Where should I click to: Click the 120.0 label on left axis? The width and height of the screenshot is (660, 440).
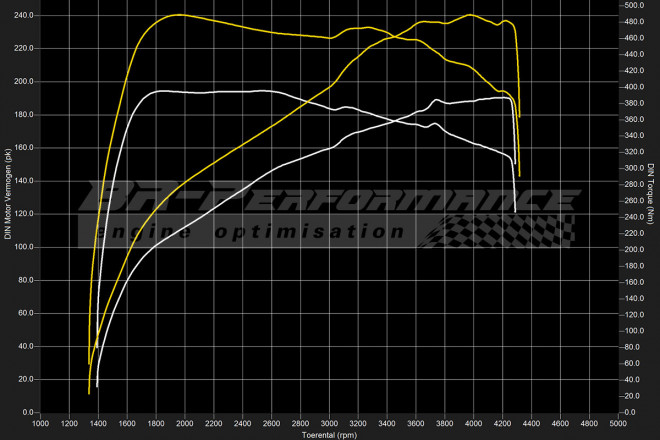click(x=24, y=214)
